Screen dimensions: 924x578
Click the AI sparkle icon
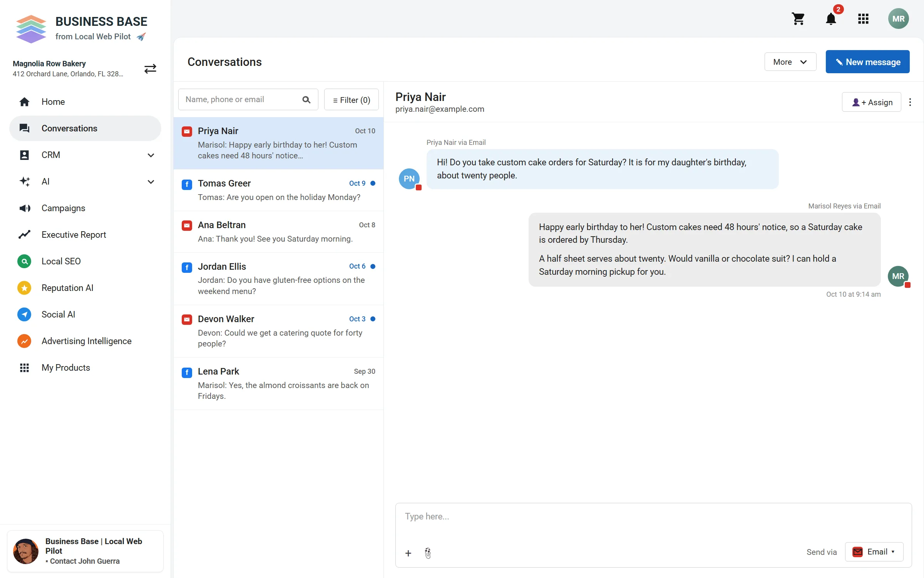point(24,181)
